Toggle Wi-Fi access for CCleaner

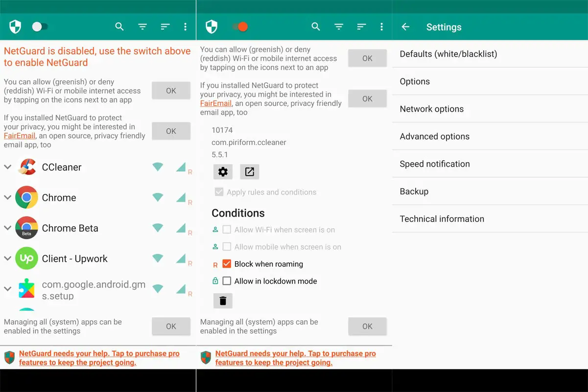[158, 167]
